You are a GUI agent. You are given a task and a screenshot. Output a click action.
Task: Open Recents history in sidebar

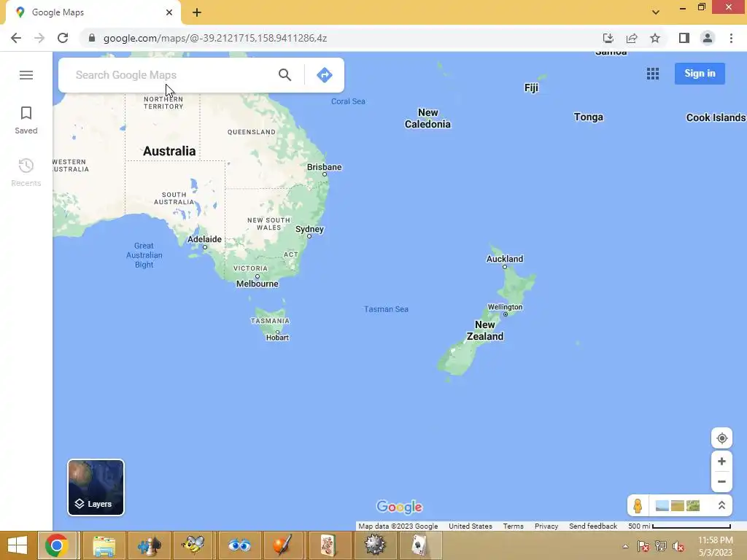[x=26, y=172]
